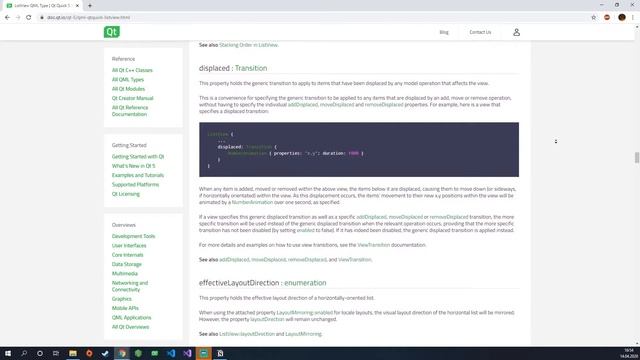Open Qt Creator Manual link
The width and height of the screenshot is (640, 360).
tap(132, 98)
